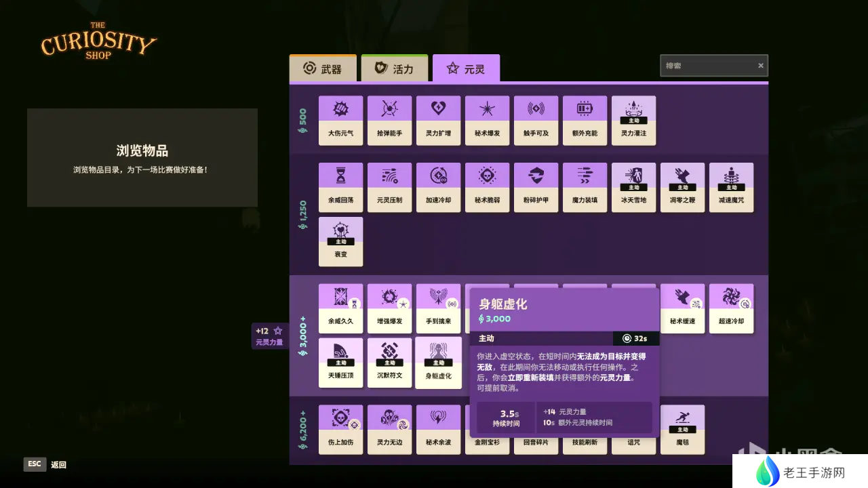Choose the 粉碎护甲 shield item
This screenshot has height=488, width=868.
pyautogui.click(x=536, y=187)
